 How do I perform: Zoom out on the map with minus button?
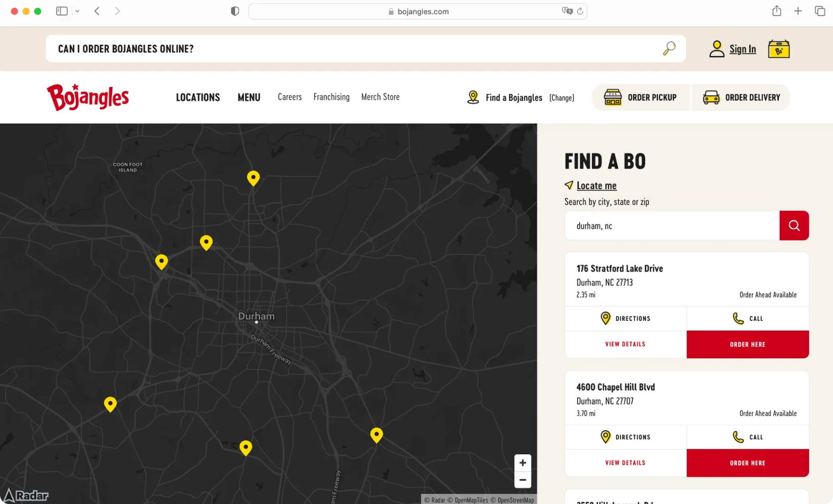click(x=523, y=480)
